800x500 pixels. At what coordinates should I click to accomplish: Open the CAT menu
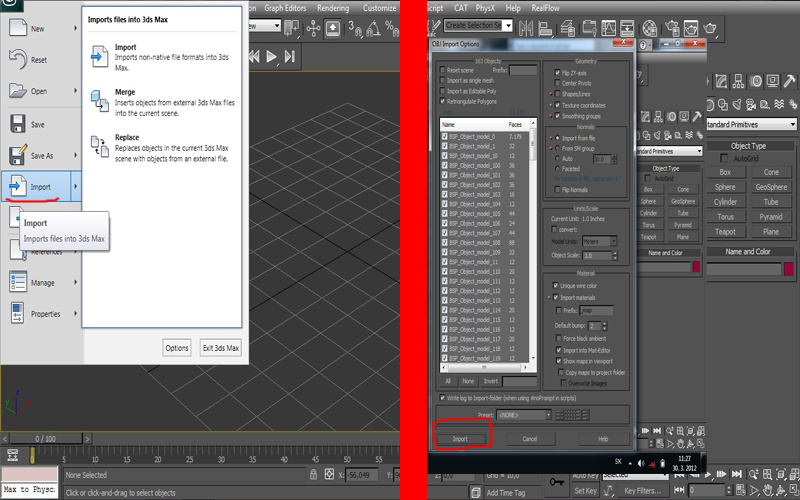[461, 8]
